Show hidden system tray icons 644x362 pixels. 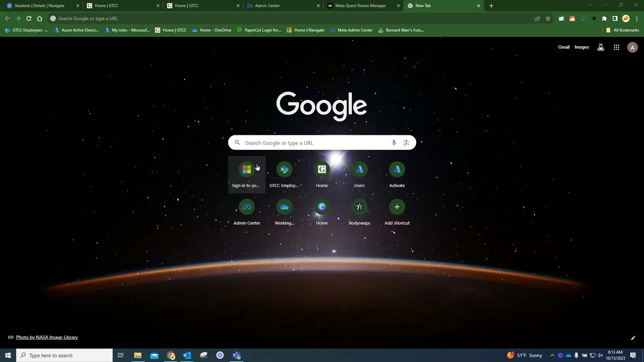[x=552, y=355]
